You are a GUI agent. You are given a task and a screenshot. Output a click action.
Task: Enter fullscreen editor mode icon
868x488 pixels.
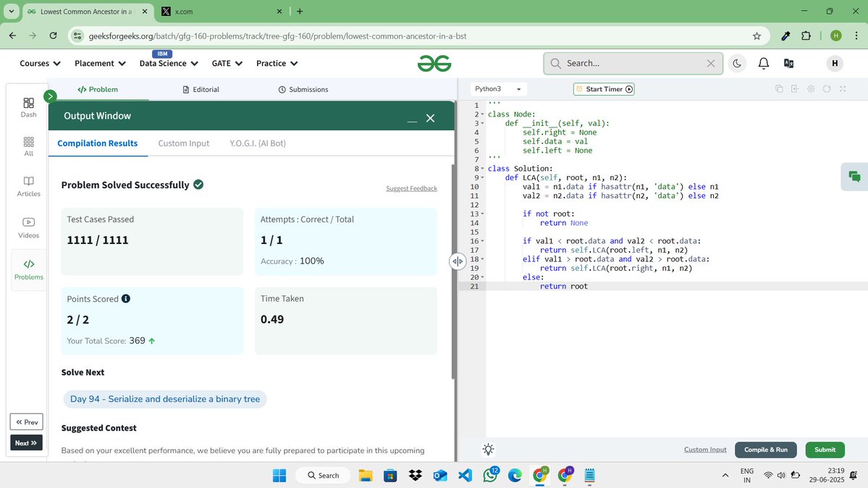(x=843, y=88)
